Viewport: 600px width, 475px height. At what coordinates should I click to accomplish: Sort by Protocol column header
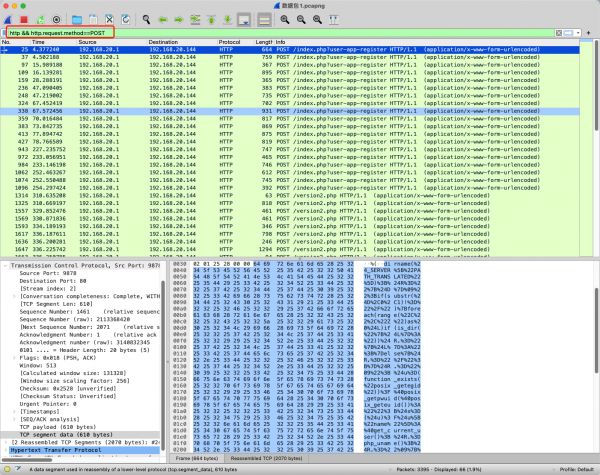pos(229,42)
